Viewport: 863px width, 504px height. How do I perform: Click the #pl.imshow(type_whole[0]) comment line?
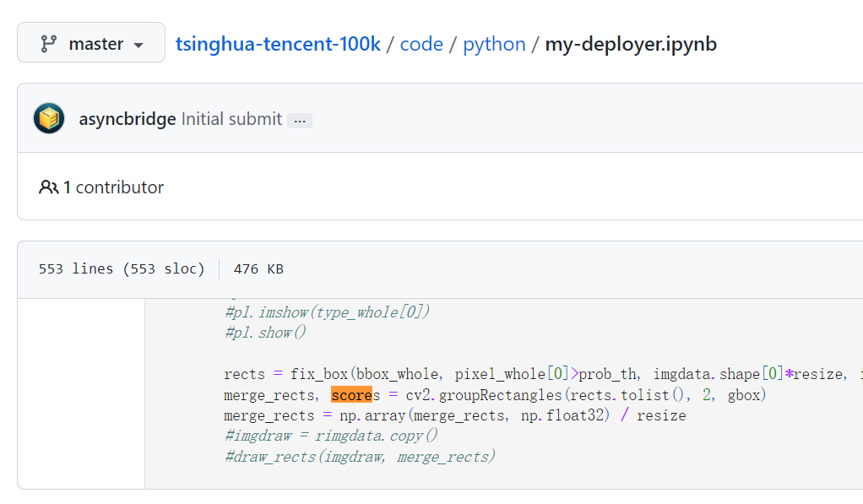[x=327, y=312]
